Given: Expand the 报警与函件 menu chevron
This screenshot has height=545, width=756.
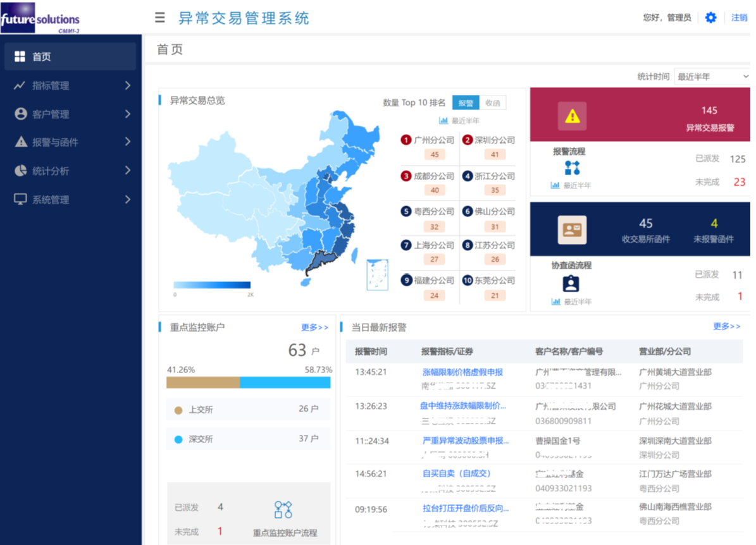Looking at the screenshot, I should pyautogui.click(x=127, y=142).
